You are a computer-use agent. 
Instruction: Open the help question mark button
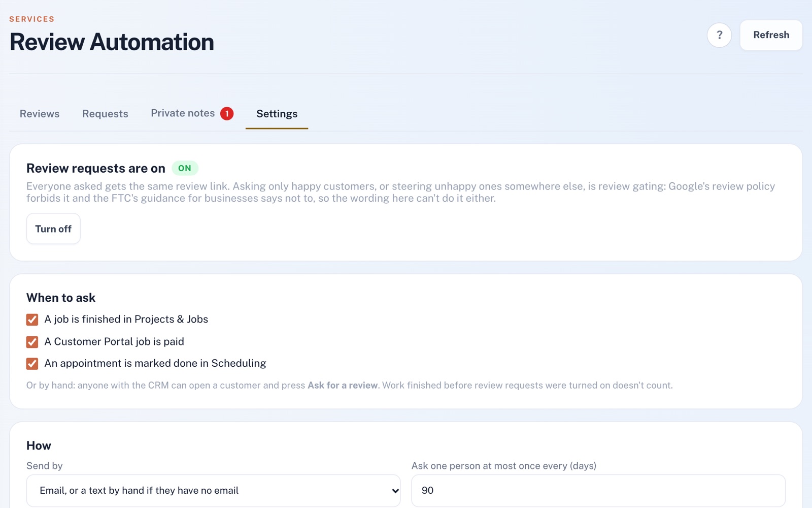[719, 35]
